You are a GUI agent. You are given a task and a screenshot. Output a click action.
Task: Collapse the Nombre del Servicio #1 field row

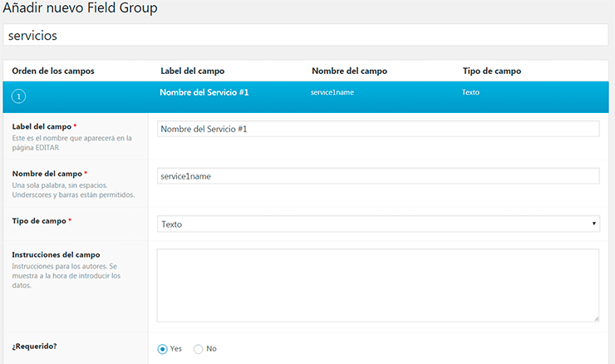coord(204,92)
